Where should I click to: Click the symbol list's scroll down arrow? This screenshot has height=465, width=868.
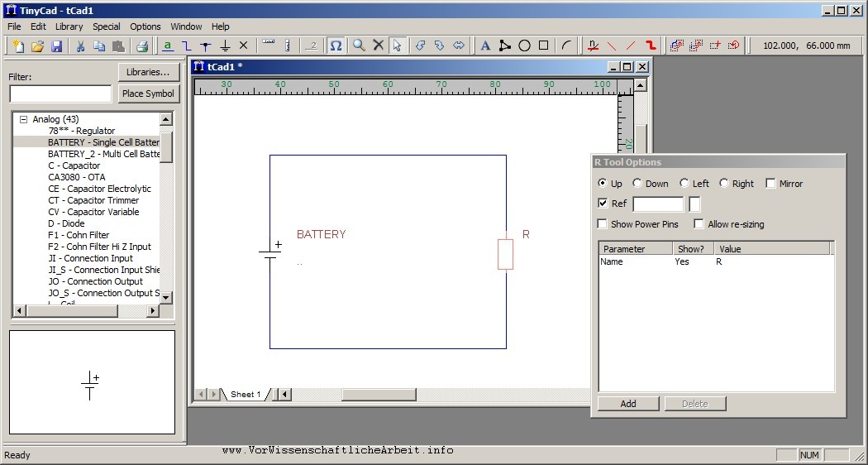tap(166, 298)
